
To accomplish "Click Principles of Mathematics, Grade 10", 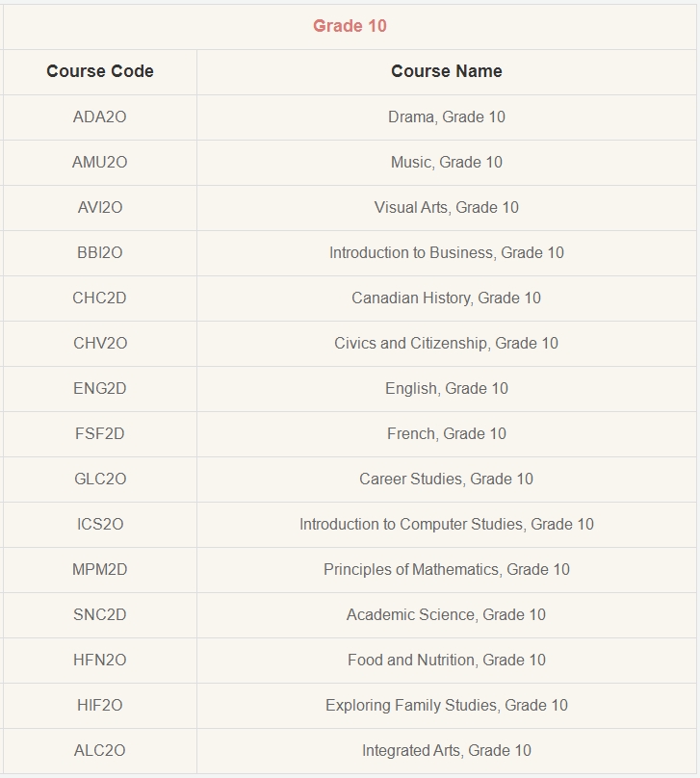I will 447,569.
